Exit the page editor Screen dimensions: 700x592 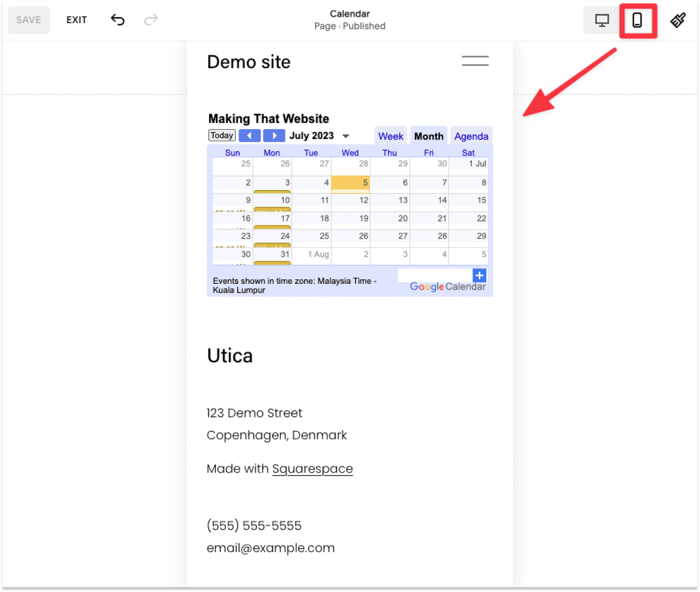point(76,20)
